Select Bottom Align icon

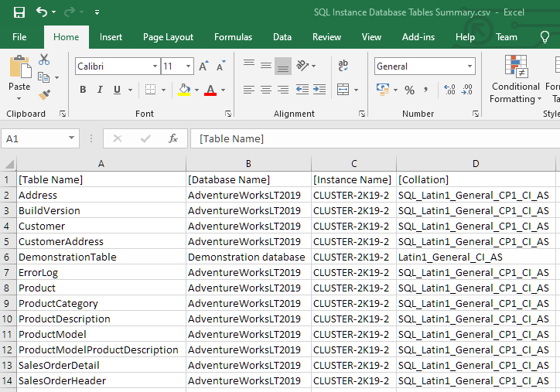pos(283,66)
